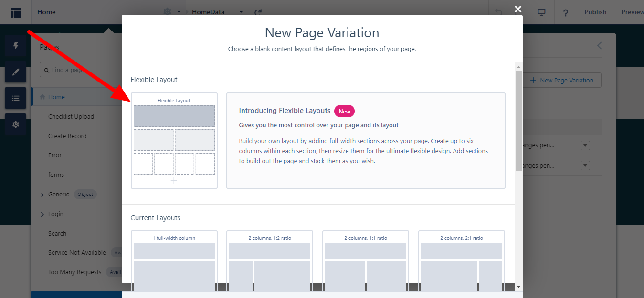Expand the Generic page group

tap(42, 195)
